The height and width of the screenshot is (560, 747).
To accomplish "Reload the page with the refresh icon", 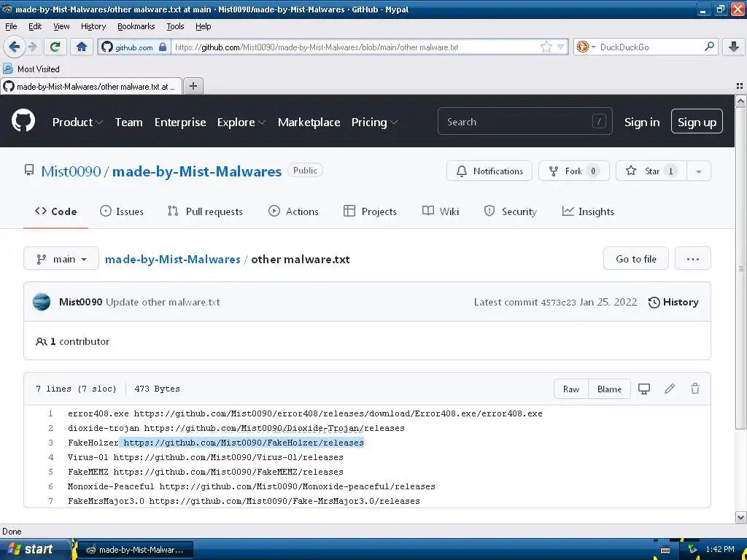I will pyautogui.click(x=55, y=47).
